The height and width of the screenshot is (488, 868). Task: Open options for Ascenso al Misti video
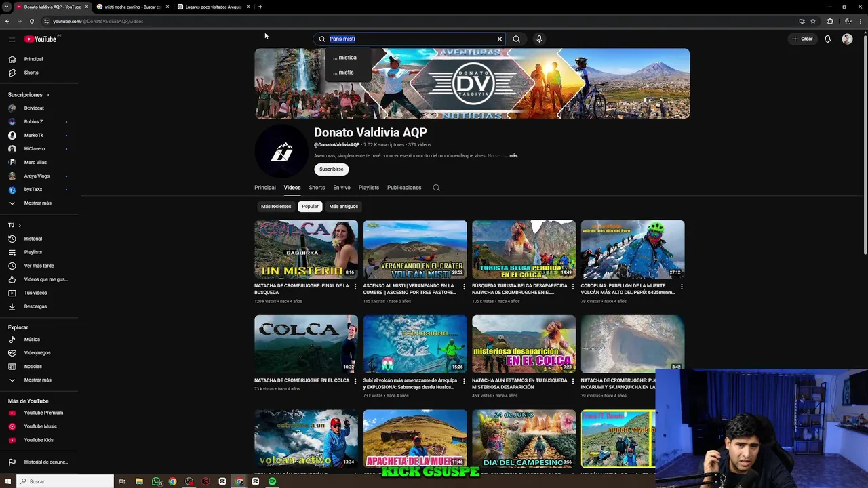(x=464, y=287)
